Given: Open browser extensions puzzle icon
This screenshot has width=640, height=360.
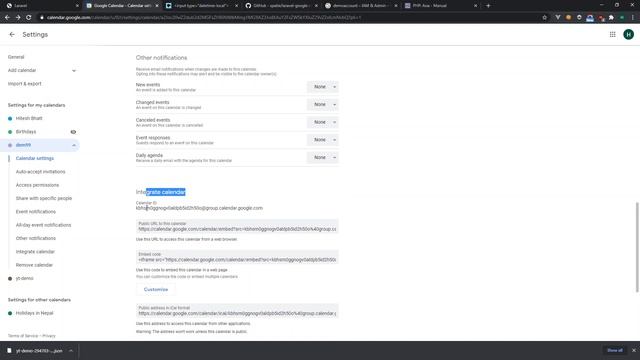Looking at the screenshot, I should pyautogui.click(x=611, y=18).
